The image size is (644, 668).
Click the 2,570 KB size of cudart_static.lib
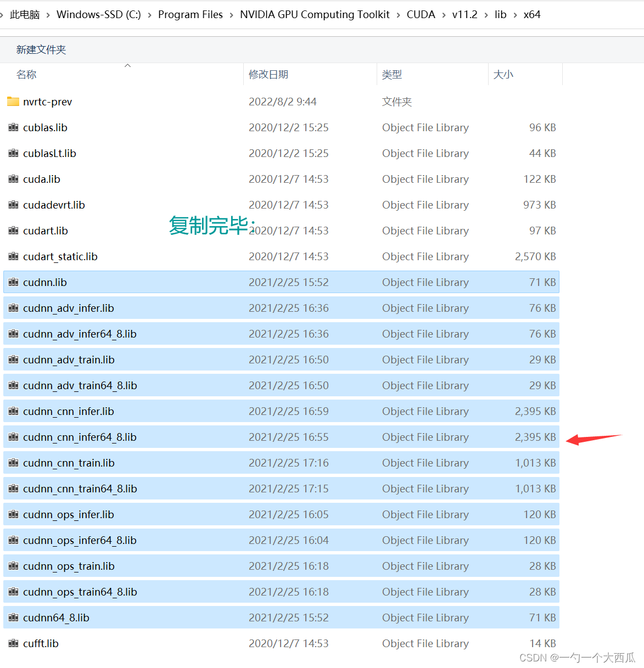[x=535, y=256]
